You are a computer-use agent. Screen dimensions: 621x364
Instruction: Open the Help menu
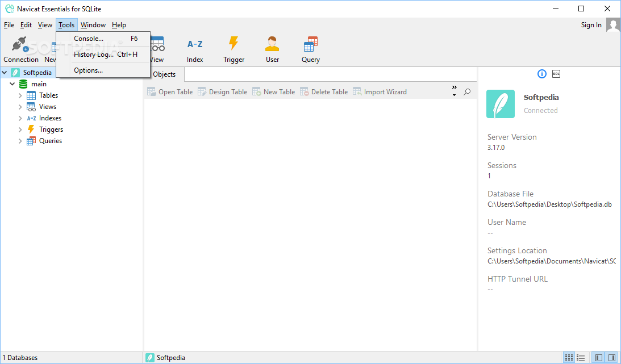(119, 25)
